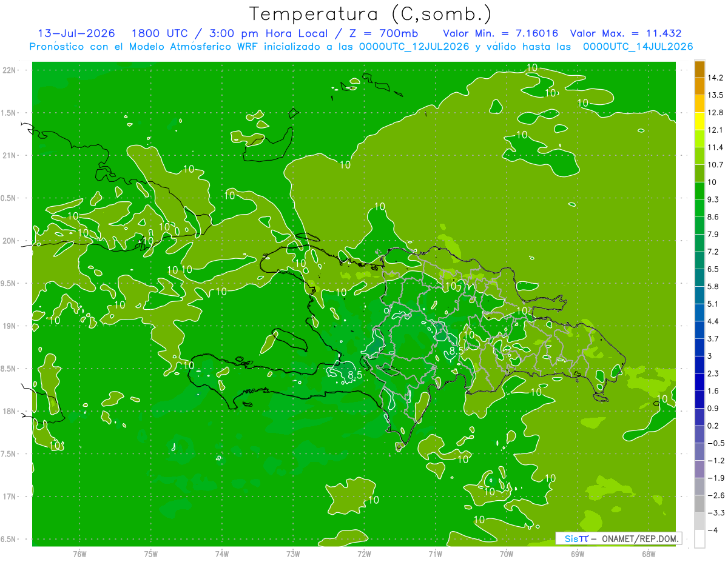The height and width of the screenshot is (562, 728).
Task: Select the '13-Jul-2026' date text
Action: point(76,33)
